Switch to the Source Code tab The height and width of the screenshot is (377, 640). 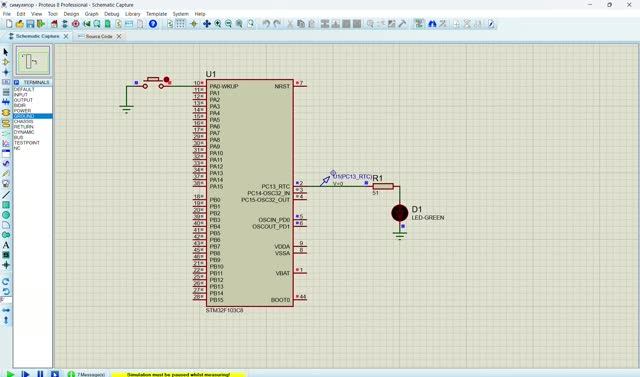tap(99, 36)
